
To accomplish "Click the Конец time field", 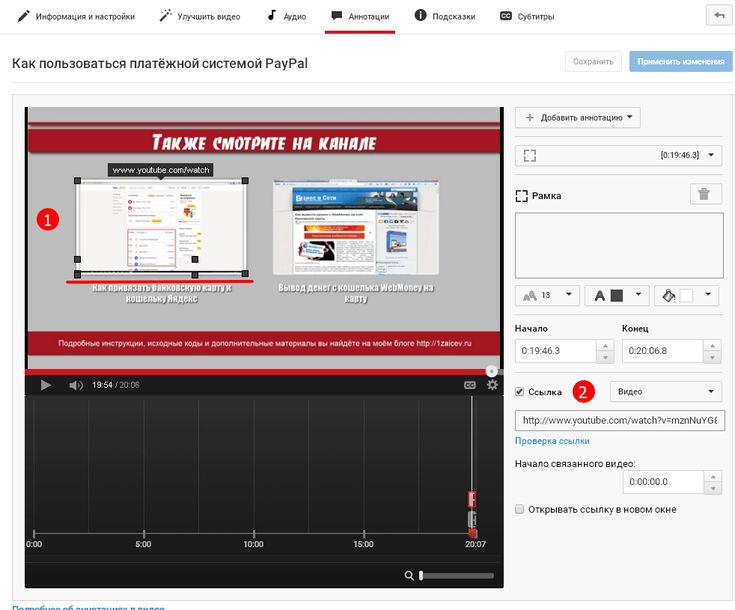I will 662,351.
